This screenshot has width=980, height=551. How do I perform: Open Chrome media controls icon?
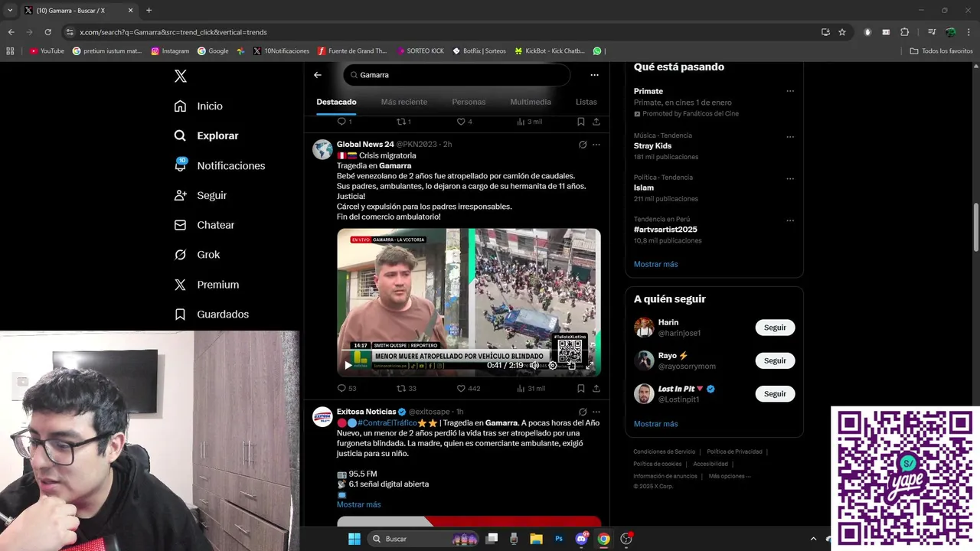pos(932,32)
